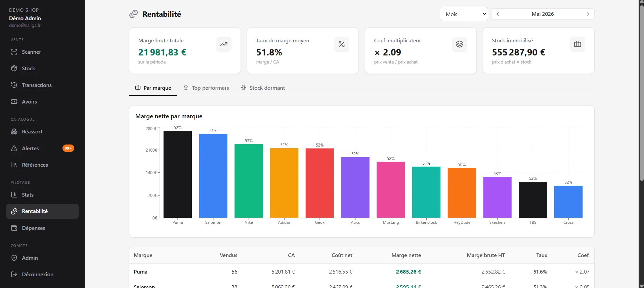This screenshot has width=644, height=288.
Task: Click the blue Salomon bar in chart
Action: [x=213, y=176]
